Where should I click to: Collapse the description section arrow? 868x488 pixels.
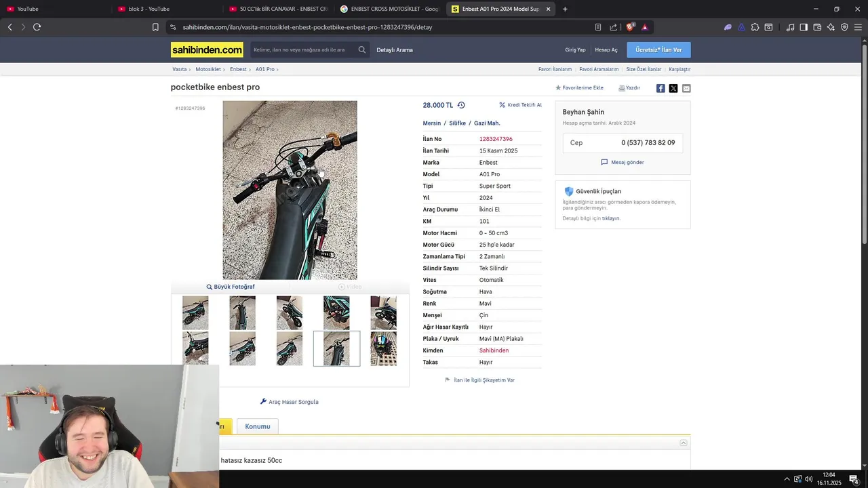coord(684,443)
